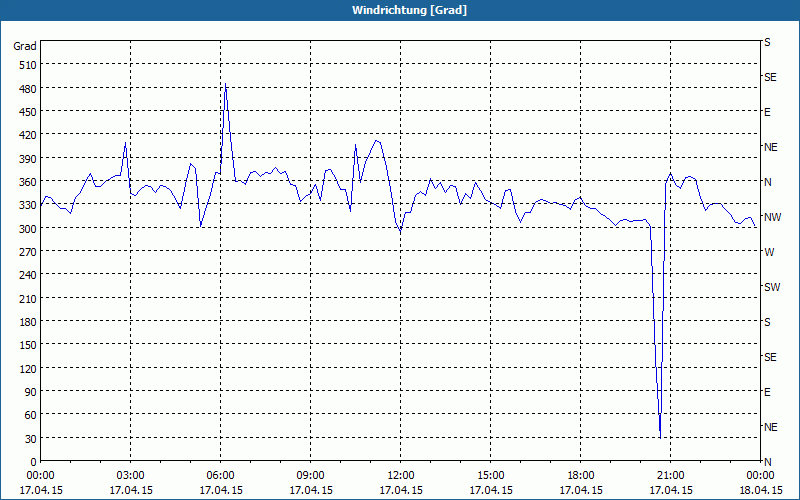The image size is (800, 500).
Task: Click the 18.04.15 date label
Action: point(761,491)
